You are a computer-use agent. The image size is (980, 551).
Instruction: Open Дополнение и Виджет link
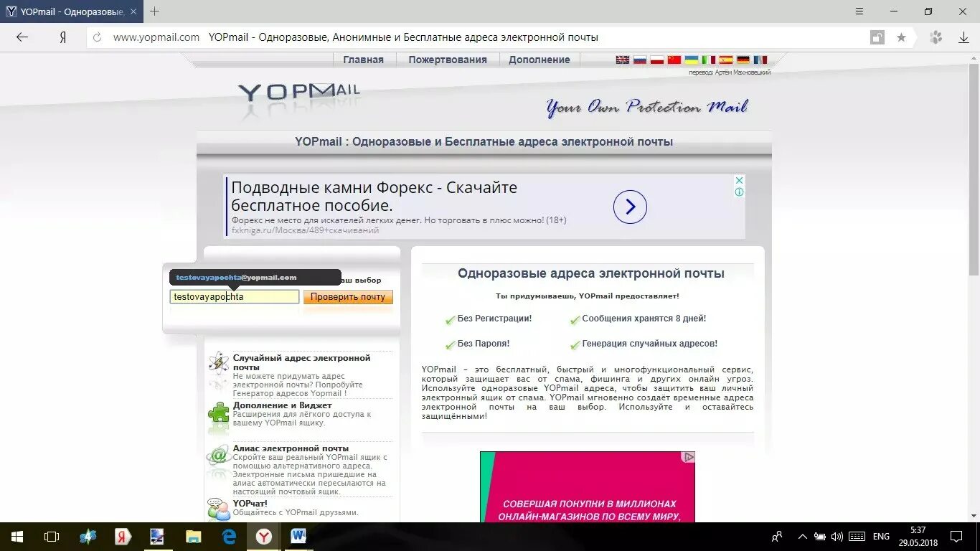coord(283,405)
